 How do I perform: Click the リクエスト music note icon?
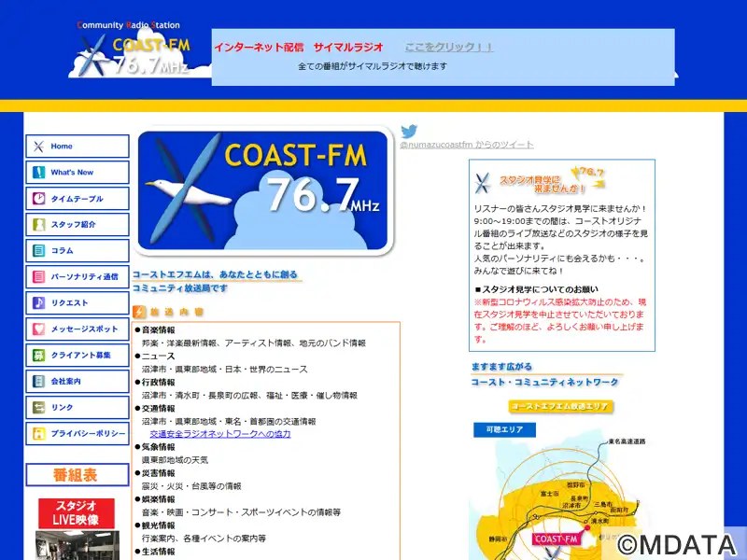point(38,303)
